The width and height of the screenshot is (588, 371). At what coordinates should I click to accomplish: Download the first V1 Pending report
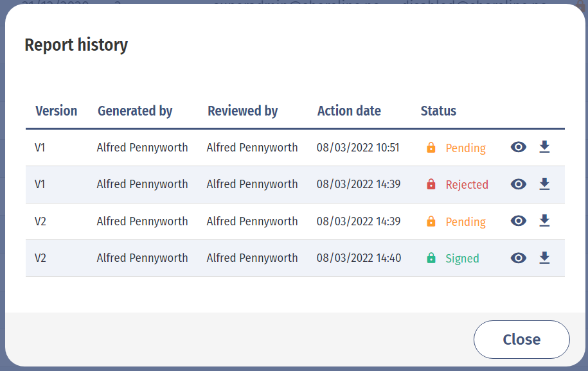point(544,148)
